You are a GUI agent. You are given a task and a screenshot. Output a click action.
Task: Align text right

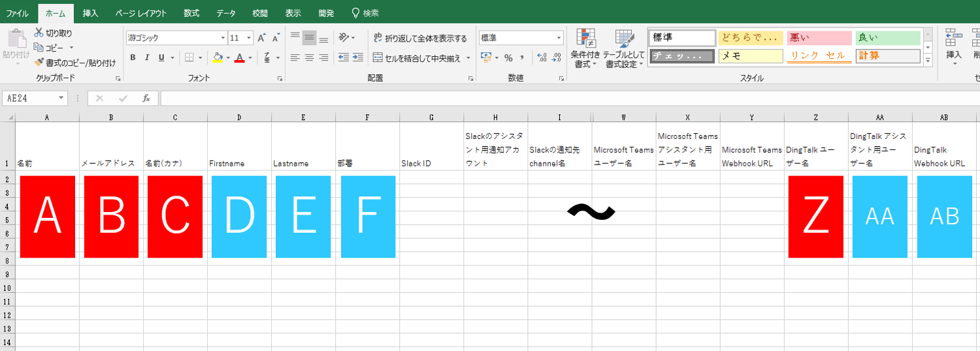click(x=323, y=57)
